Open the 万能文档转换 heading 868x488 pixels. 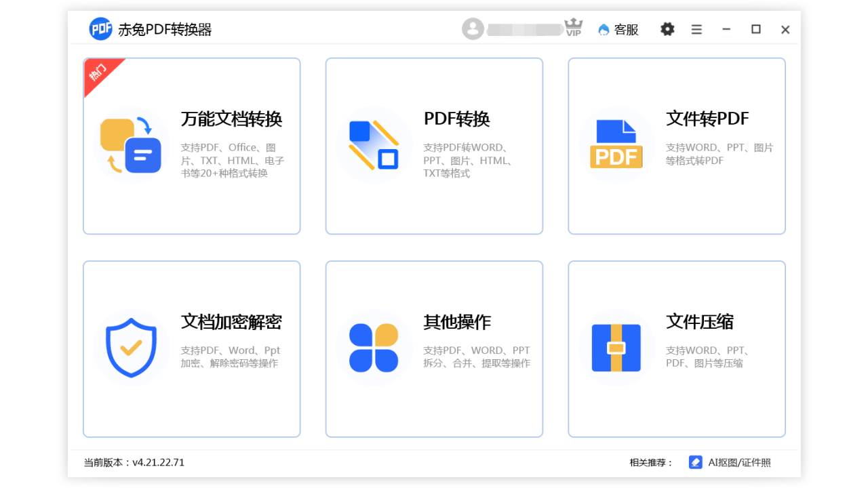tap(231, 119)
